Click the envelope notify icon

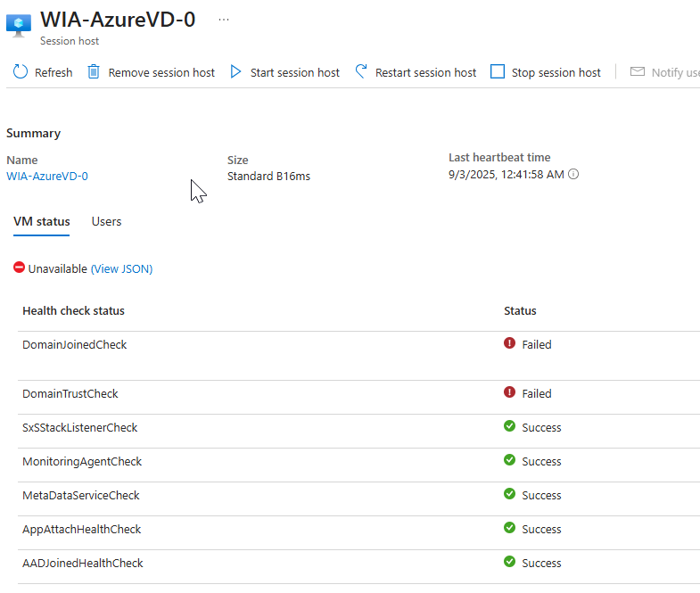pos(637,71)
